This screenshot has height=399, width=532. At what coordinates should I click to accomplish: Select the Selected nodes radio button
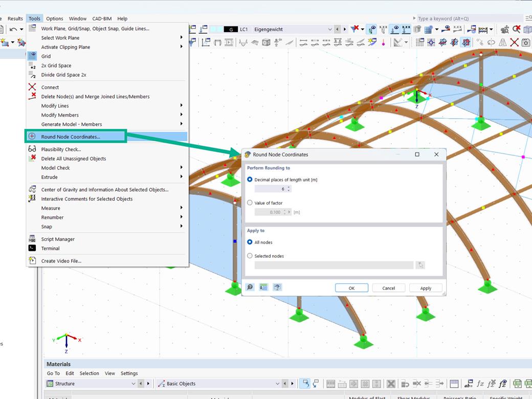(250, 256)
